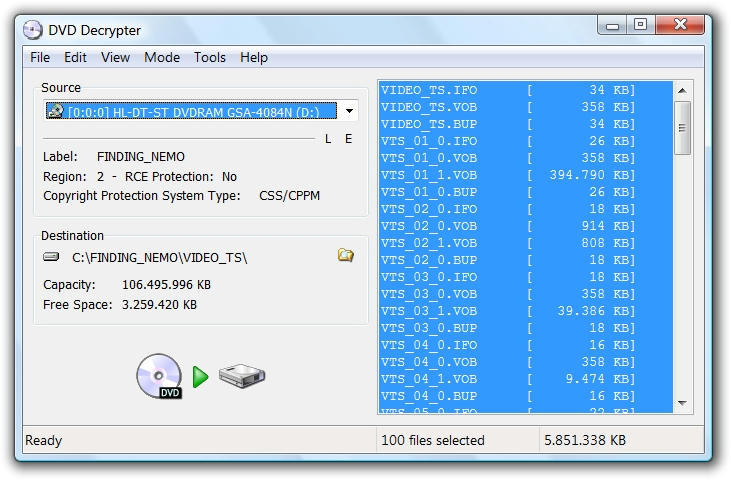Click the small drive icon beside destination path
The image size is (731, 480).
[x=52, y=257]
